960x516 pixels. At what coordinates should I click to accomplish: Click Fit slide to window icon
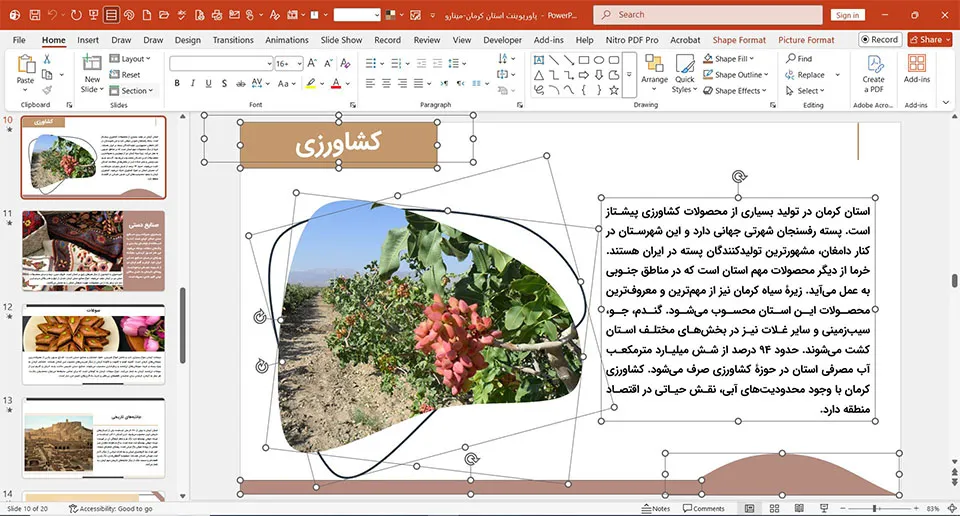952,509
